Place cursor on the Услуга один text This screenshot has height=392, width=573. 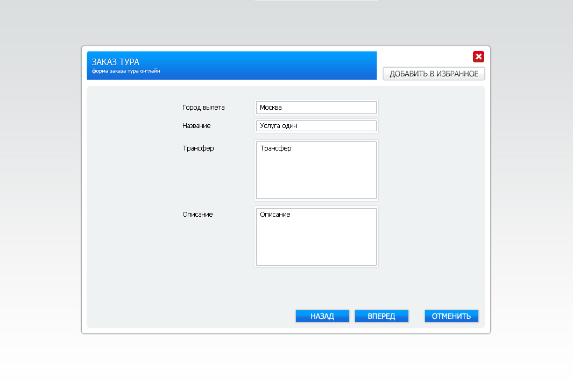click(x=278, y=126)
